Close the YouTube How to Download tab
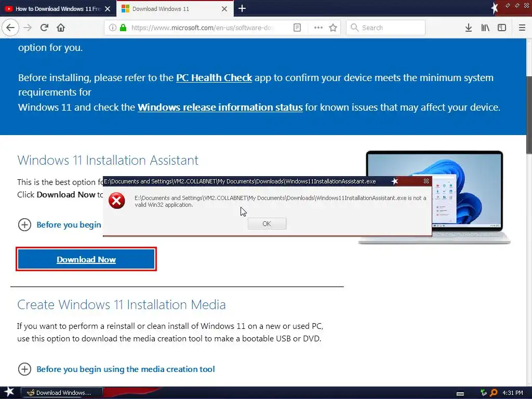This screenshot has width=532, height=399. 108,9
